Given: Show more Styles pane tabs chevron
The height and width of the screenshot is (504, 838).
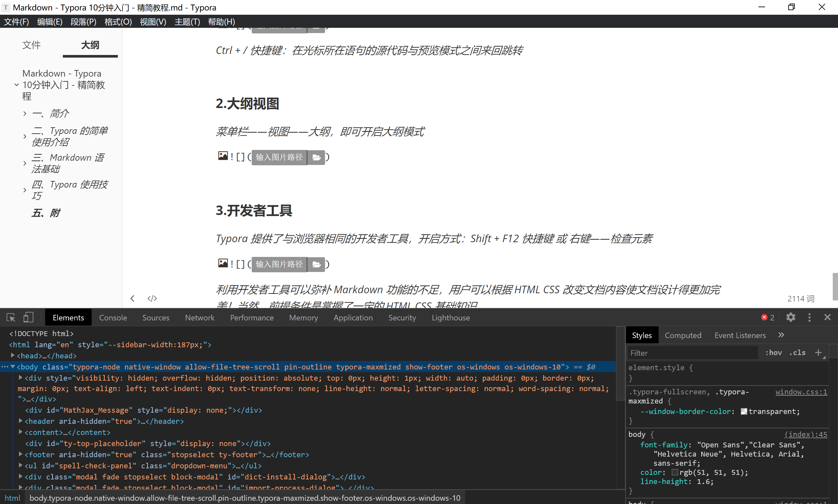Looking at the screenshot, I should coord(781,335).
